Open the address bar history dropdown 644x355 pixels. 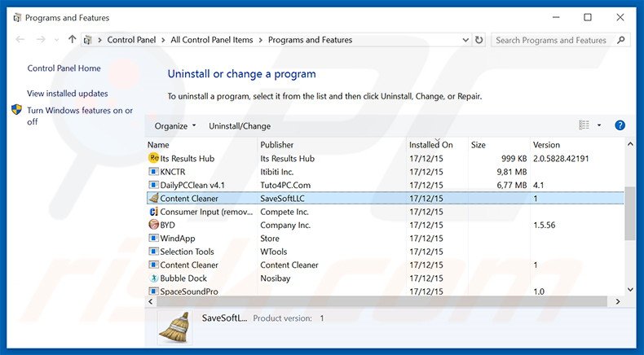coord(465,40)
